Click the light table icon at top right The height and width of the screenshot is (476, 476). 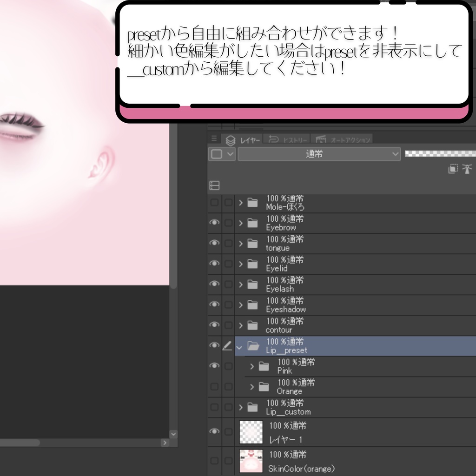click(468, 169)
